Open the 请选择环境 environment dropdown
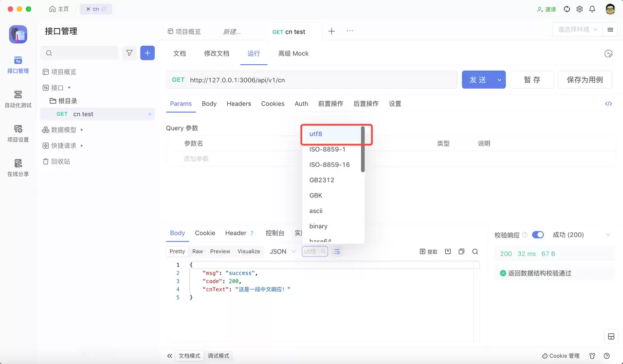Image resolution: width=623 pixels, height=364 pixels. coord(578,30)
